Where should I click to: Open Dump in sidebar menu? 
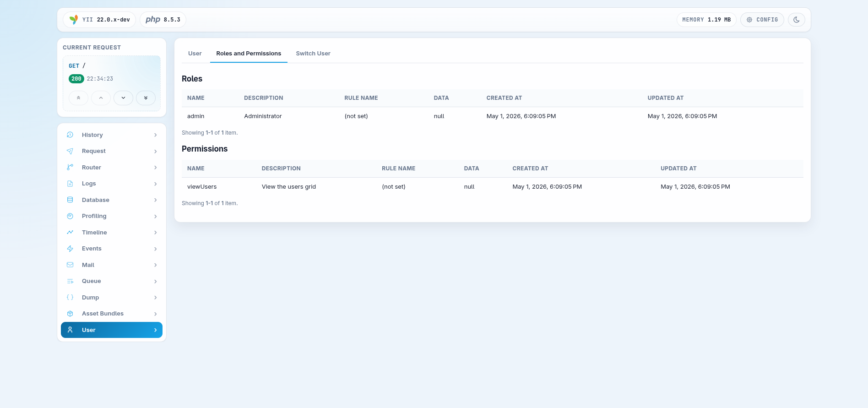(x=112, y=298)
